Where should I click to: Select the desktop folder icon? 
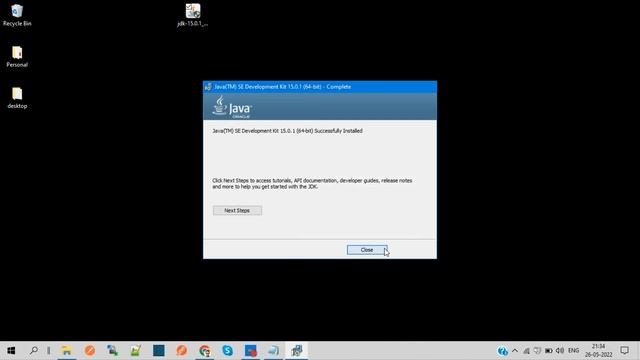click(x=17, y=98)
